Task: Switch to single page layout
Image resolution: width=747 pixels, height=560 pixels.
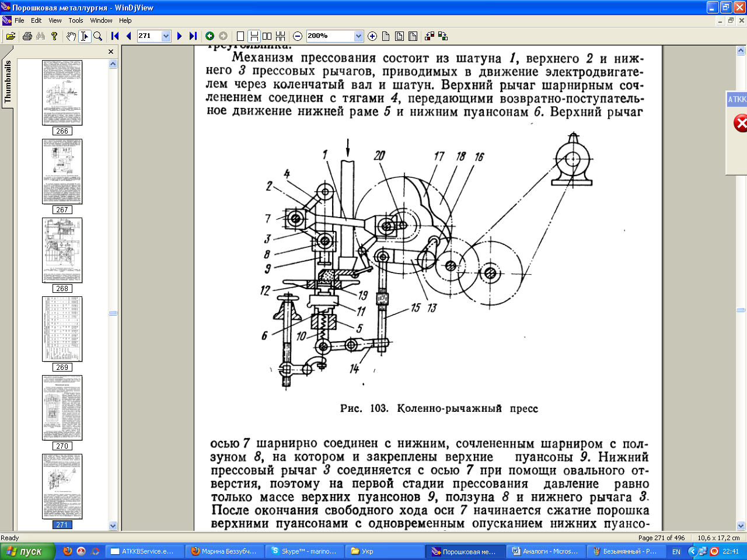Action: click(x=240, y=36)
